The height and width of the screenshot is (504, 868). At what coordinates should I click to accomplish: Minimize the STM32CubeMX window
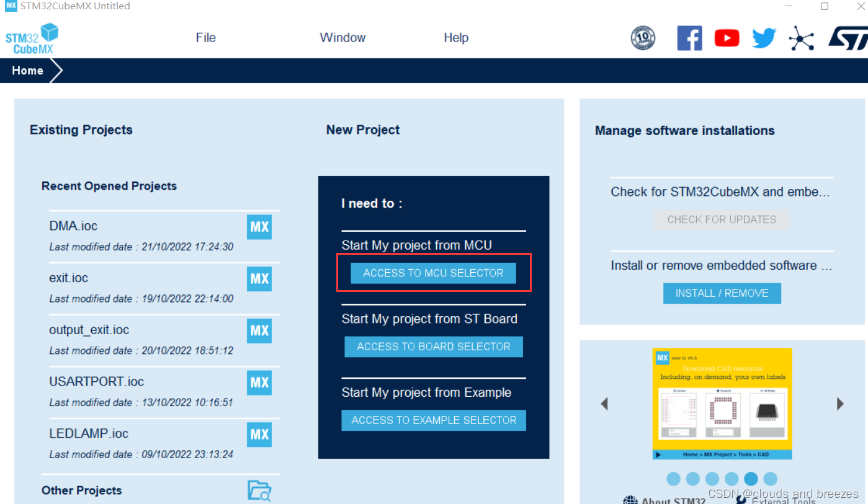pos(788,6)
